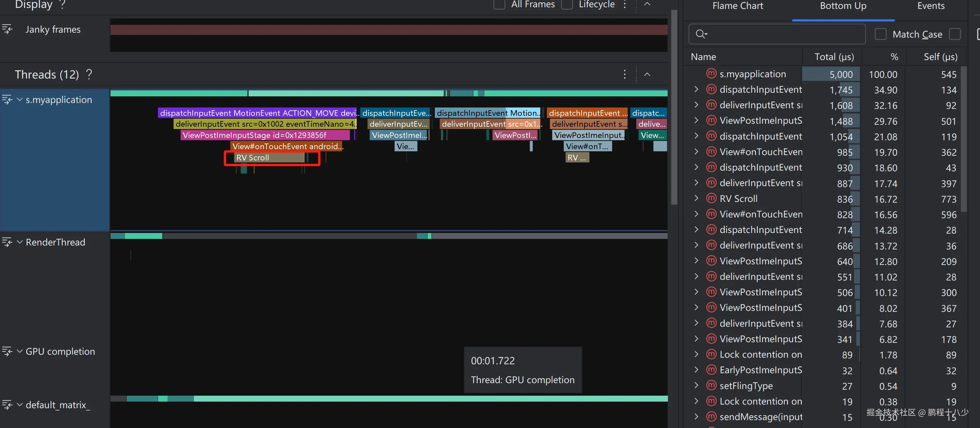Open the Threads section kebab menu
The image size is (980, 428).
point(624,74)
